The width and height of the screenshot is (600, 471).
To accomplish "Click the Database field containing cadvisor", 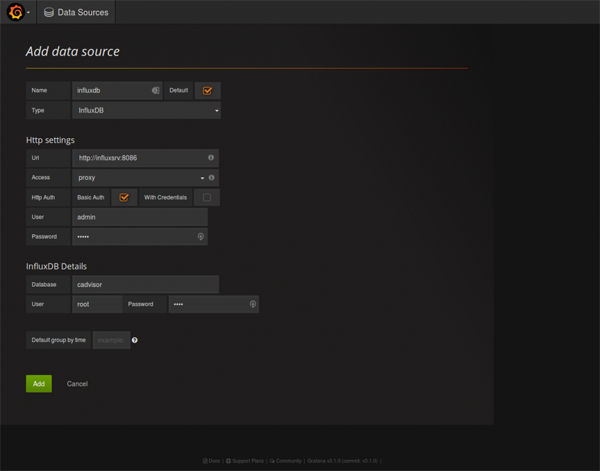I will pos(145,285).
